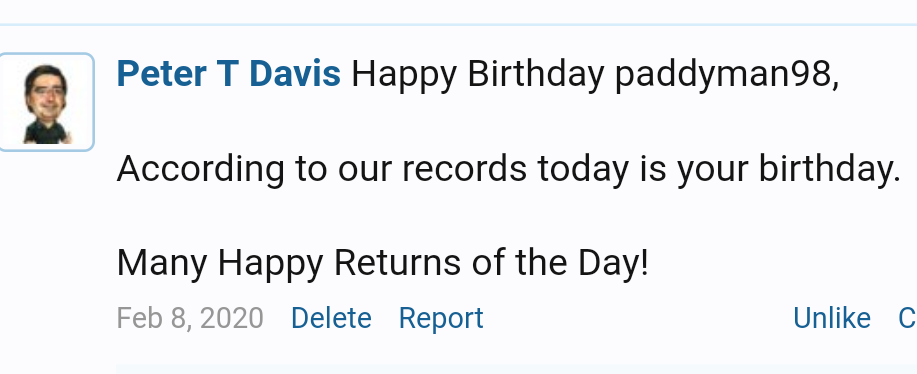Open the Feb 8, 2020 timestamp
Viewport: 917px width, 374px height.
point(190,318)
